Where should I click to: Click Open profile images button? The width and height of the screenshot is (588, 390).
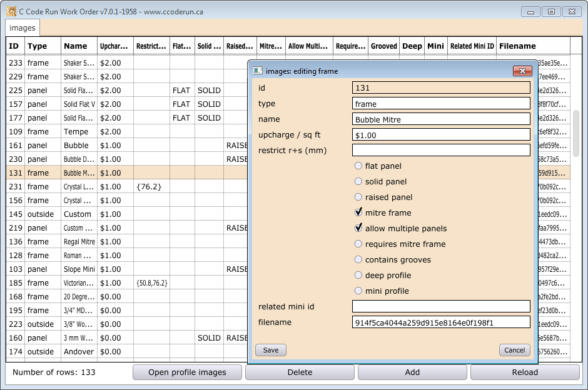(187, 372)
